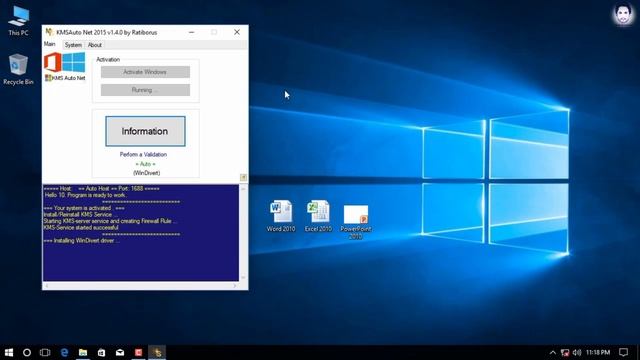Click 'Your system is activated' log line
Screen dimensions: 640x360
tap(84, 208)
